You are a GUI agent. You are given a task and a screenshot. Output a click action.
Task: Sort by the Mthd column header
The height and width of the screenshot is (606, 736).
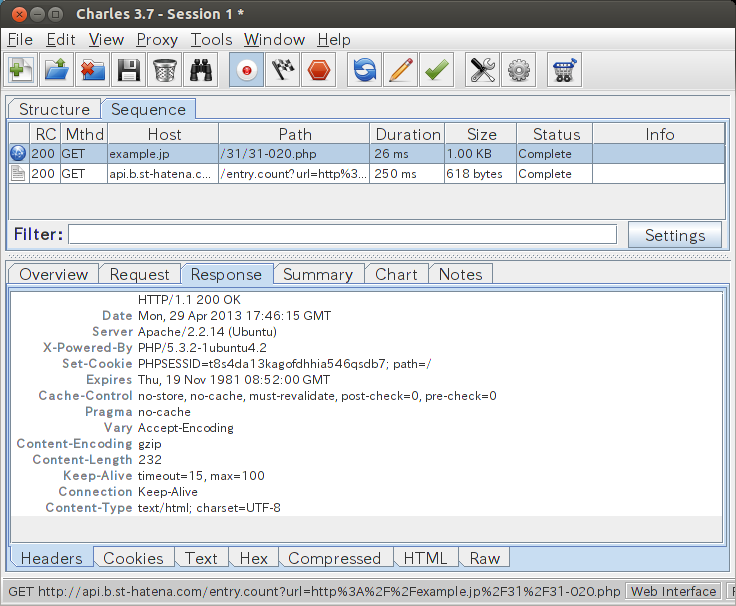[x=84, y=134]
